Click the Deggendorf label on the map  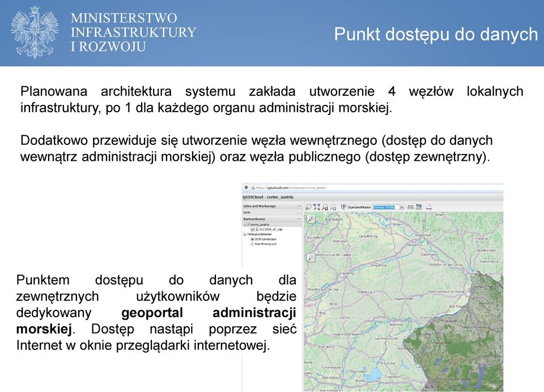pos(424,235)
